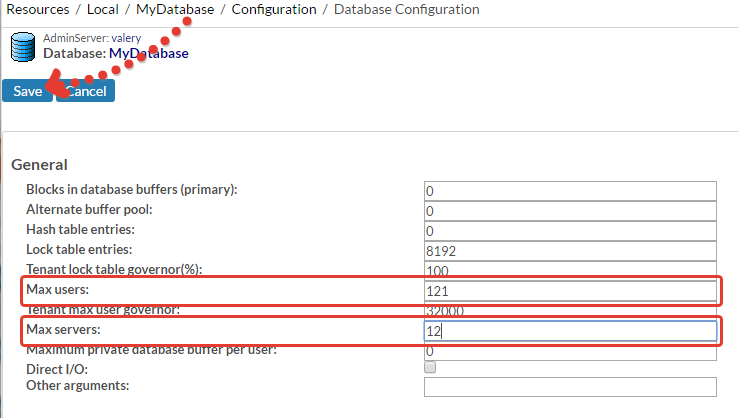
Task: Click the Max servers input field
Action: 570,331
